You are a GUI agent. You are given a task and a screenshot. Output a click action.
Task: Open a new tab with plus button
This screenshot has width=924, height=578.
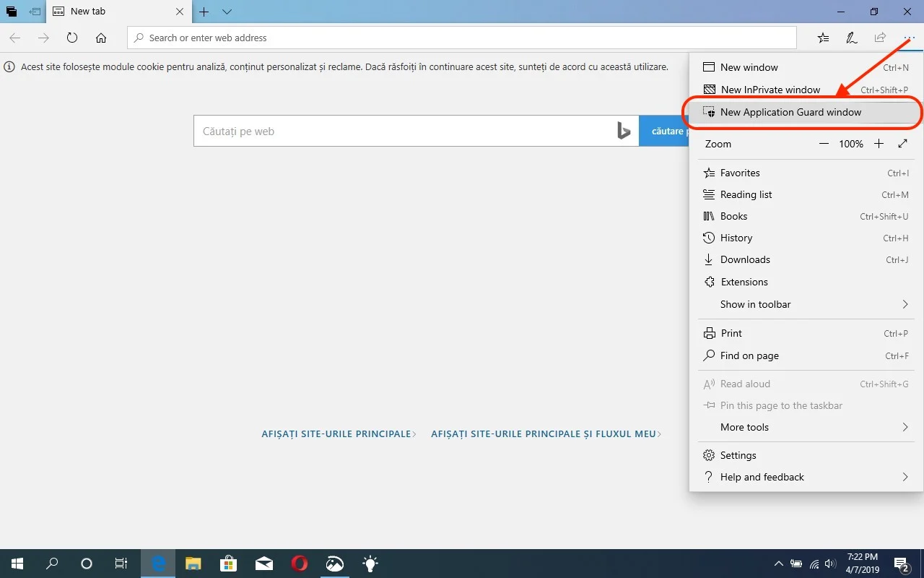tap(204, 12)
